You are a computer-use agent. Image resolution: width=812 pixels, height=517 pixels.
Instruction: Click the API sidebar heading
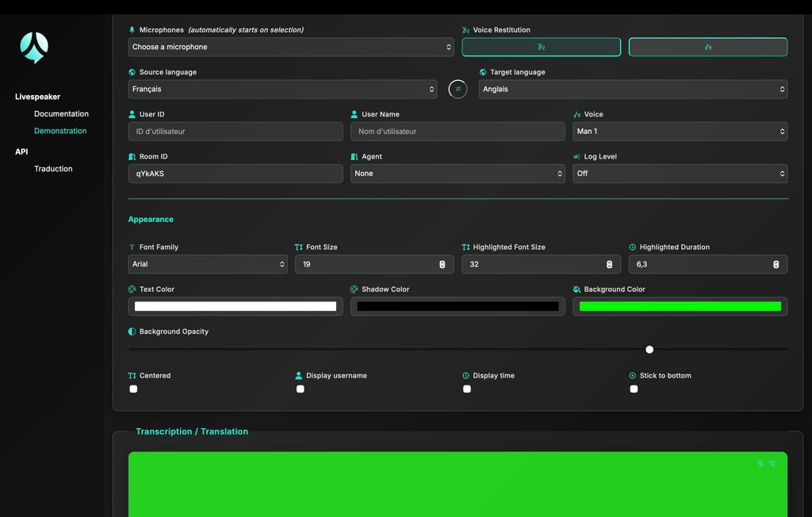tap(21, 151)
